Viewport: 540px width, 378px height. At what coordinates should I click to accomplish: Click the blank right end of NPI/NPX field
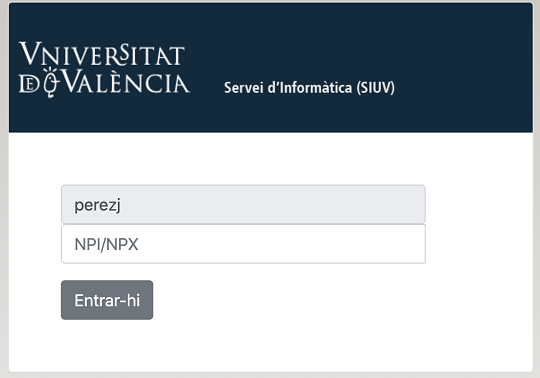(x=379, y=244)
